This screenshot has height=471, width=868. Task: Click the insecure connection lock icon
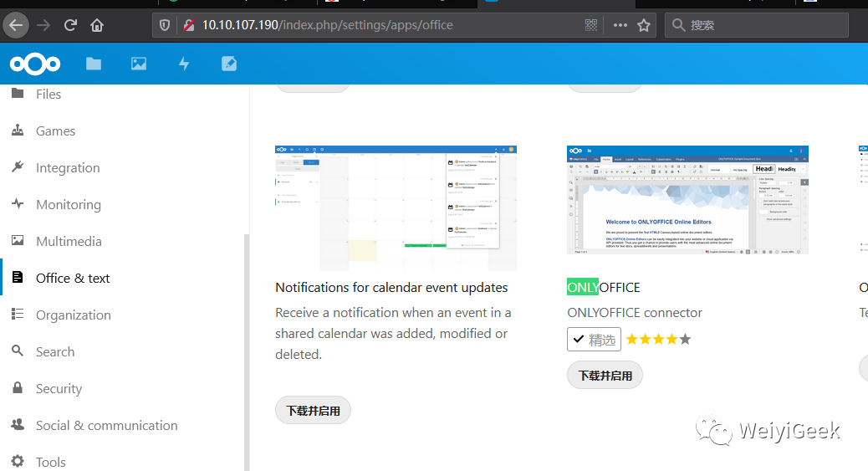pos(189,25)
